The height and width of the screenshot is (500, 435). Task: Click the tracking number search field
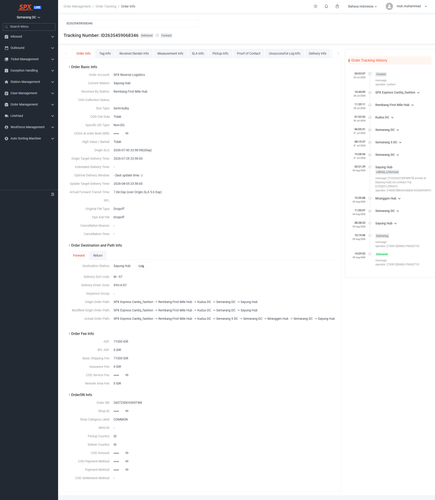pyautogui.click(x=132, y=23)
